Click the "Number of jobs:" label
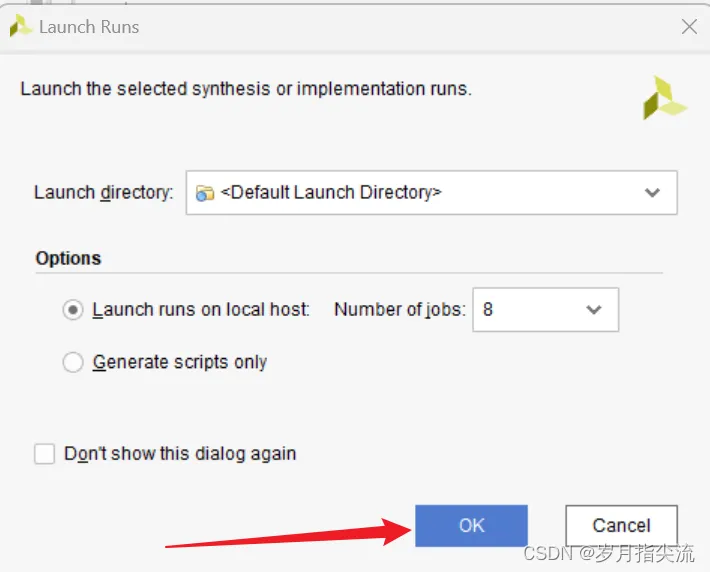 pos(399,310)
